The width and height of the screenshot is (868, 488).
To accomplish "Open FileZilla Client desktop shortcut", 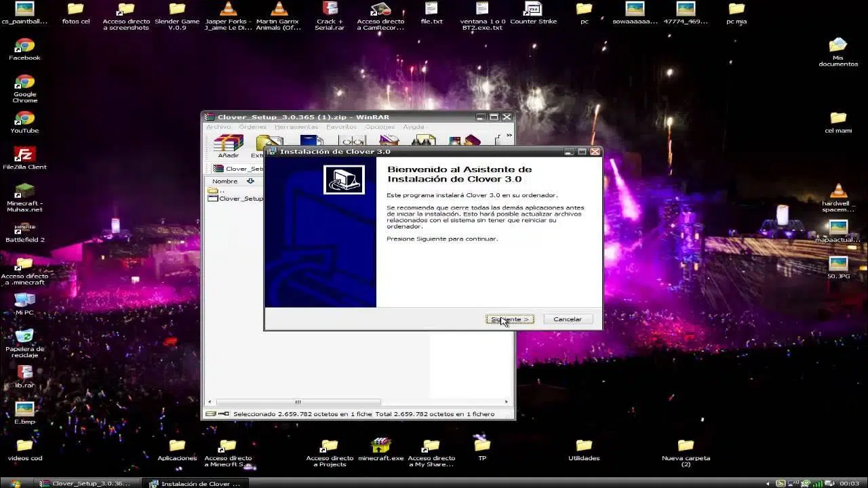I will point(25,155).
